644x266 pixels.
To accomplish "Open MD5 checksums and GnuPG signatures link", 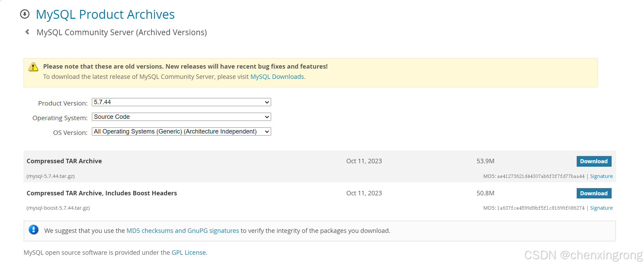I will click(x=183, y=231).
